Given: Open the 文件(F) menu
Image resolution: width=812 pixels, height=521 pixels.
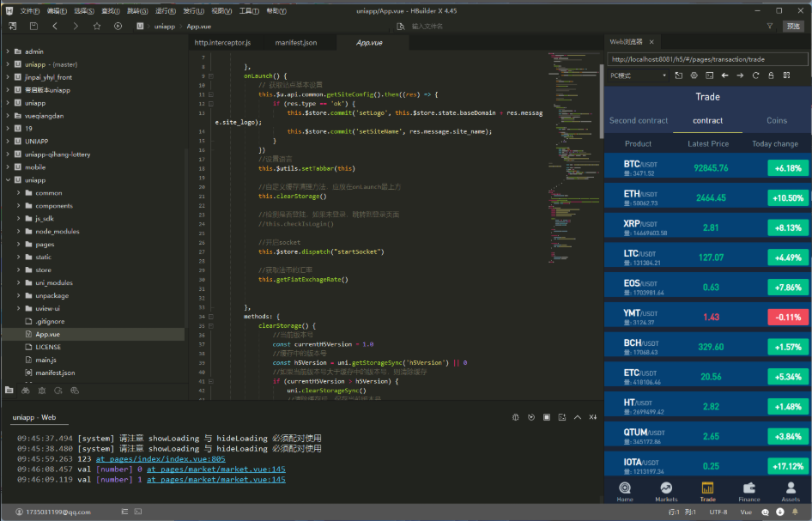Looking at the screenshot, I should [29, 11].
